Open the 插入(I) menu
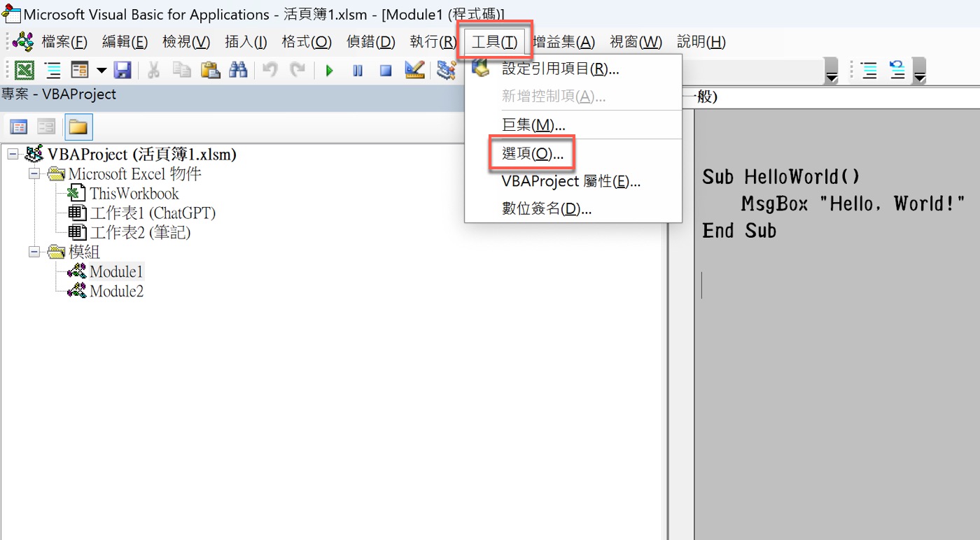 coord(246,42)
